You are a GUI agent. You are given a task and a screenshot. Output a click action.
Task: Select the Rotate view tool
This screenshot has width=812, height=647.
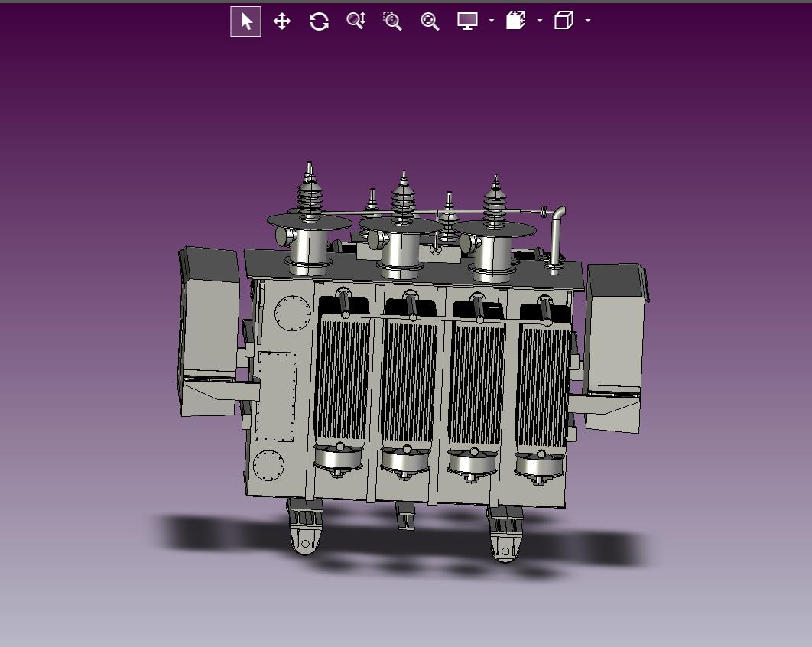(x=319, y=21)
